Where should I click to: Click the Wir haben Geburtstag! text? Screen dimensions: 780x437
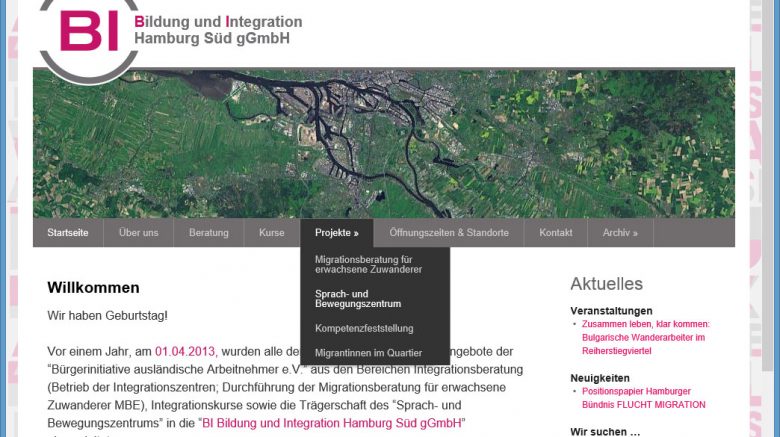tap(107, 316)
